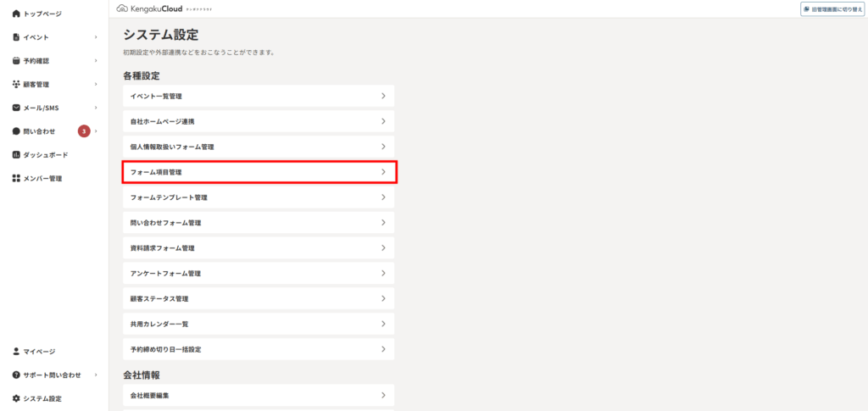Click the person icon beside マイページ
The width and height of the screenshot is (868, 411).
[x=16, y=352]
